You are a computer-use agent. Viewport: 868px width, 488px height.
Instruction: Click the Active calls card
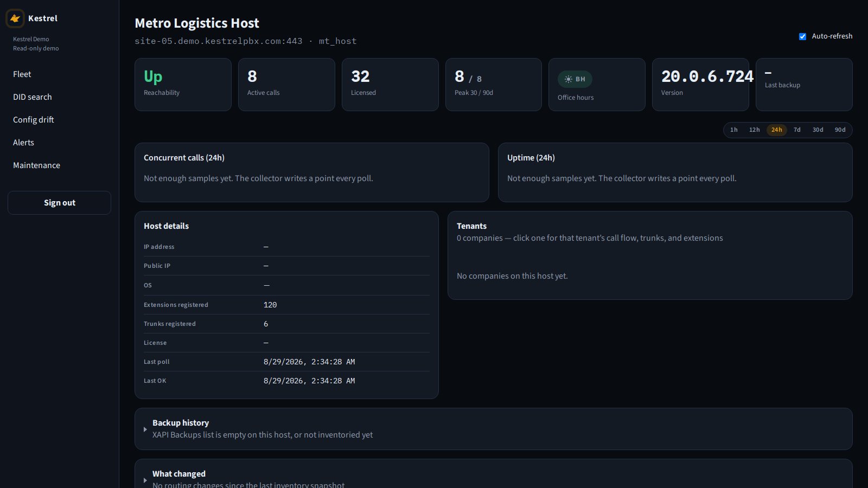tap(286, 85)
